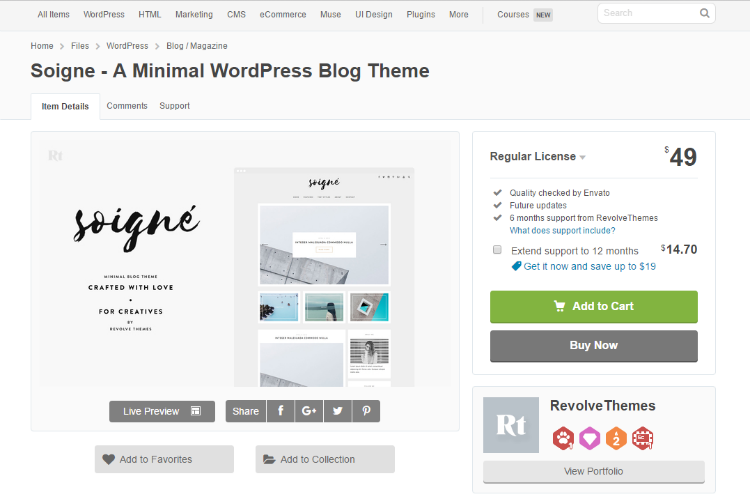Screen dimensions: 750x499
Task: Click the red stamp author badge
Action: tap(642, 438)
